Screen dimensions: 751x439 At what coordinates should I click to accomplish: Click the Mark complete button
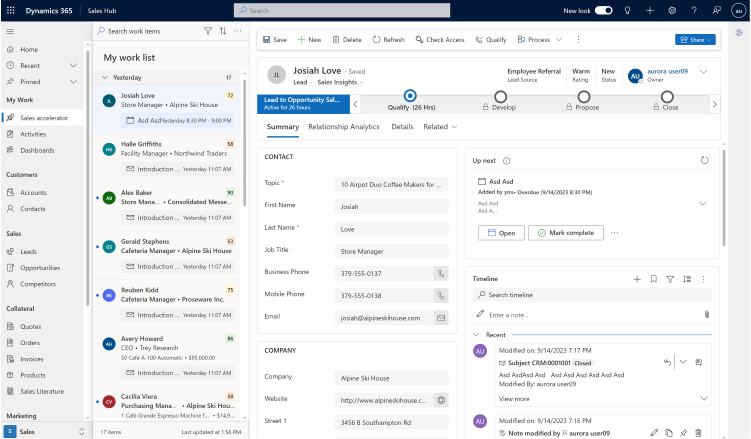pyautogui.click(x=564, y=232)
